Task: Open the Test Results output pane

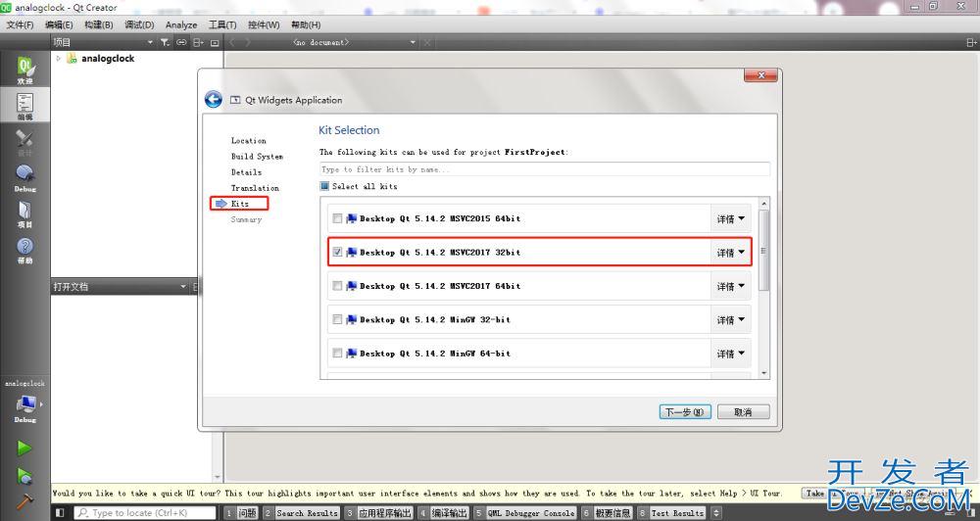Action: tap(671, 513)
